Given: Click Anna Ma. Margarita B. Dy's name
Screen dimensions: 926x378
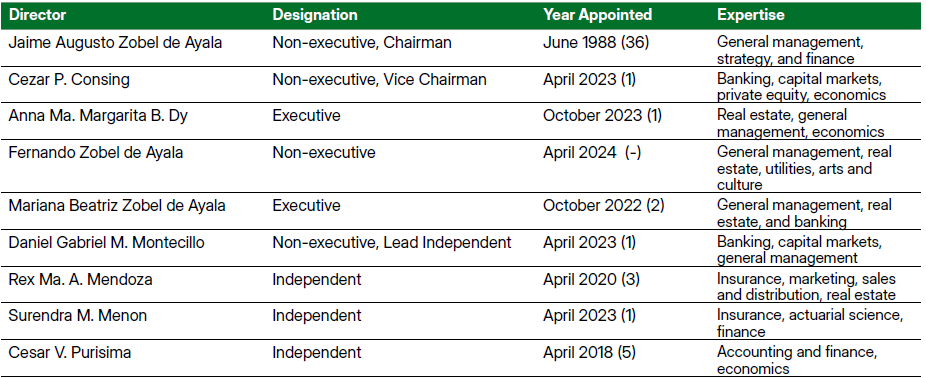Looking at the screenshot, I should pyautogui.click(x=98, y=116).
